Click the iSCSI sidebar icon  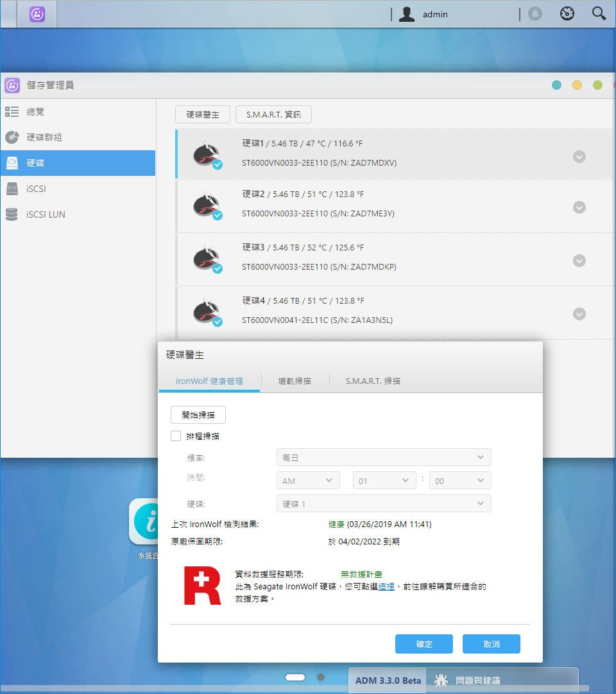12,189
